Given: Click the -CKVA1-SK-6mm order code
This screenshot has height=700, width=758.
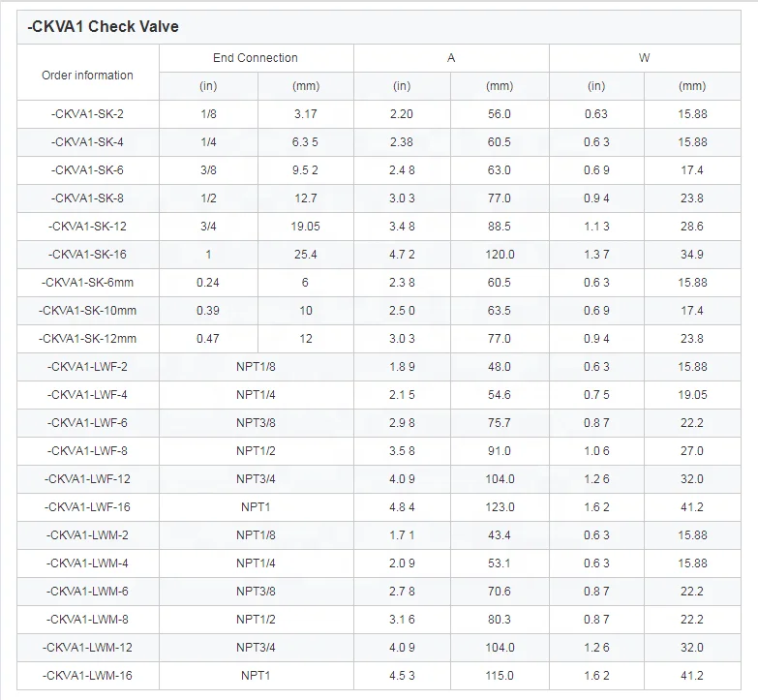Looking at the screenshot, I should (87, 283).
